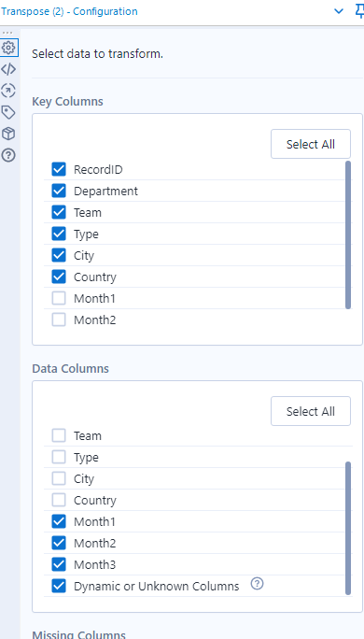Click the Key Columns list scrollbar

pos(348,234)
